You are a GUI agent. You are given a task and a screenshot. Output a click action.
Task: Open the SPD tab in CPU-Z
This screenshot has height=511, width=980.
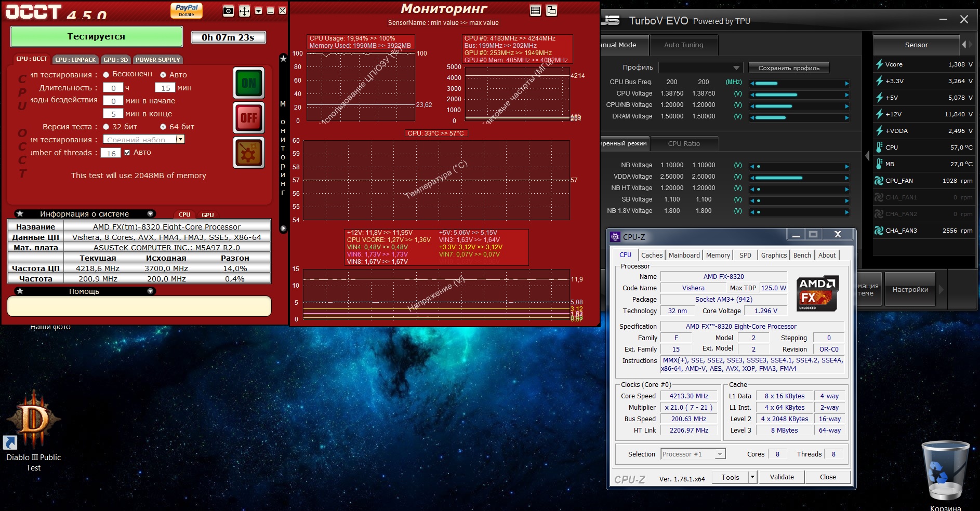tap(745, 255)
